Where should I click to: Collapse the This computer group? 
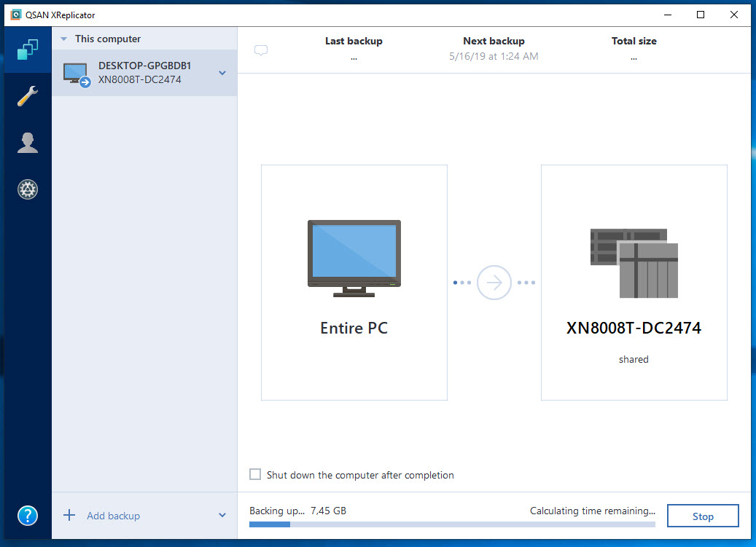click(x=63, y=39)
